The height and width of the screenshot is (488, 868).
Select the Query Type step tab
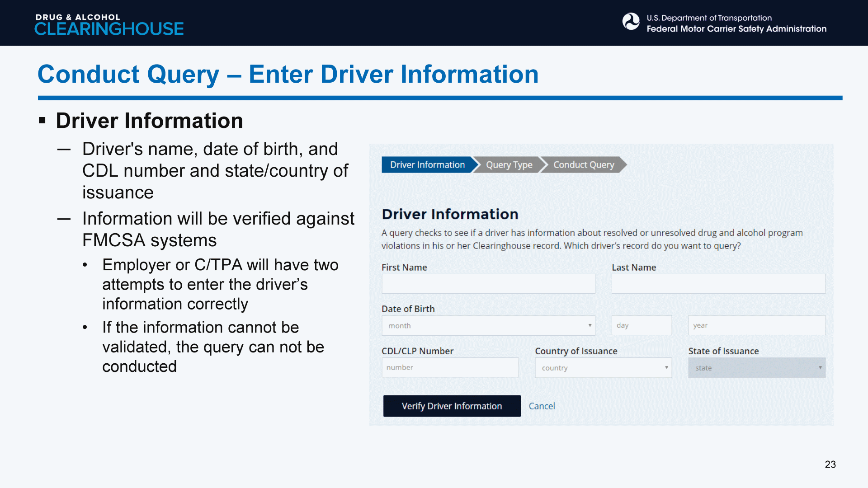[509, 165]
